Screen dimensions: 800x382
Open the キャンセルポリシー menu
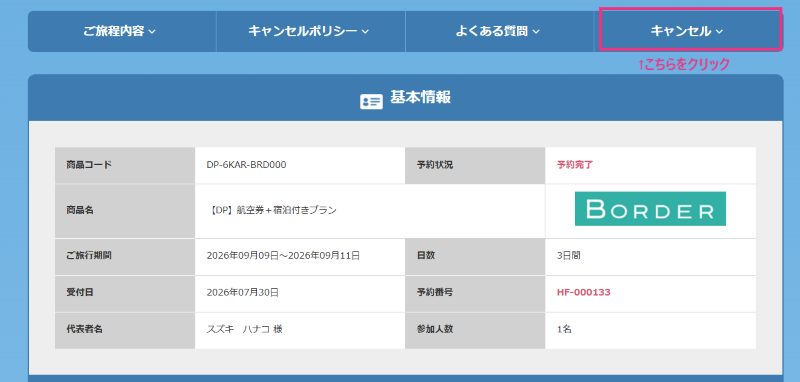pos(311,31)
